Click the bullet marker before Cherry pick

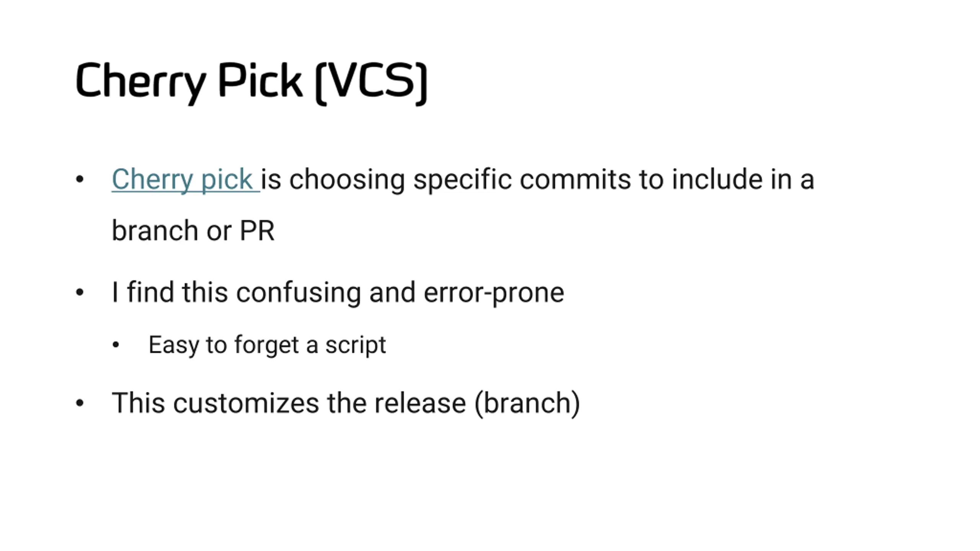click(x=80, y=179)
